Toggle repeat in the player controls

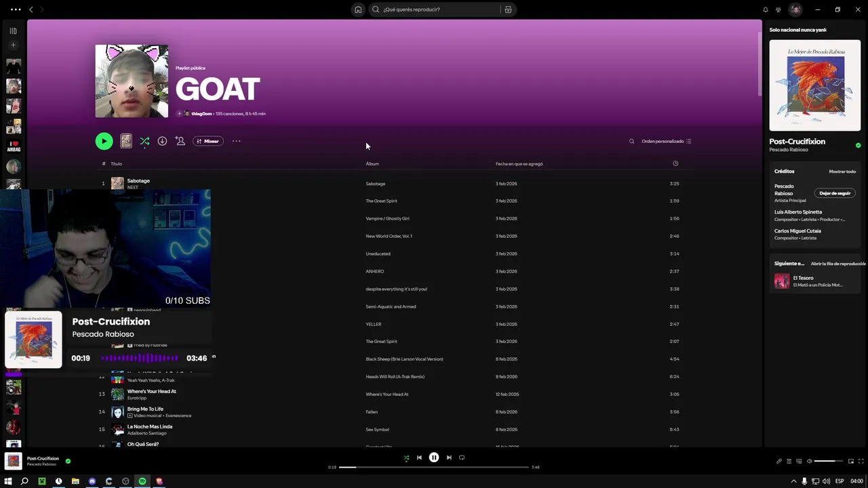[462, 457]
